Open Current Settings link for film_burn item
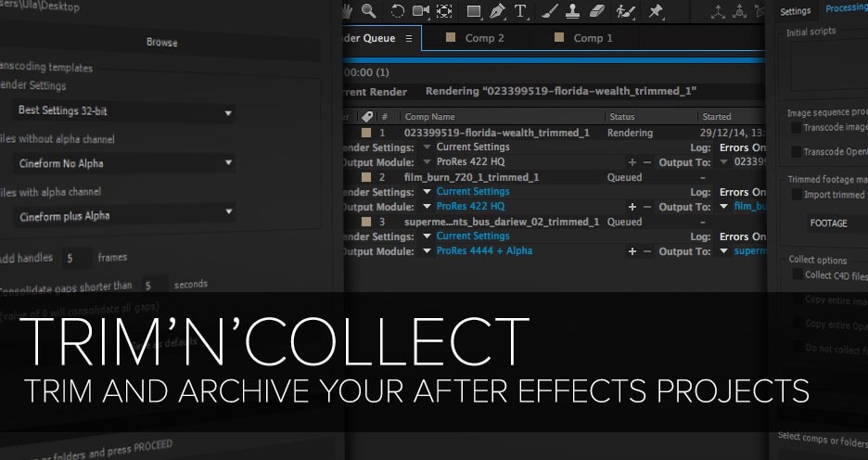The image size is (868, 460). pos(473,192)
